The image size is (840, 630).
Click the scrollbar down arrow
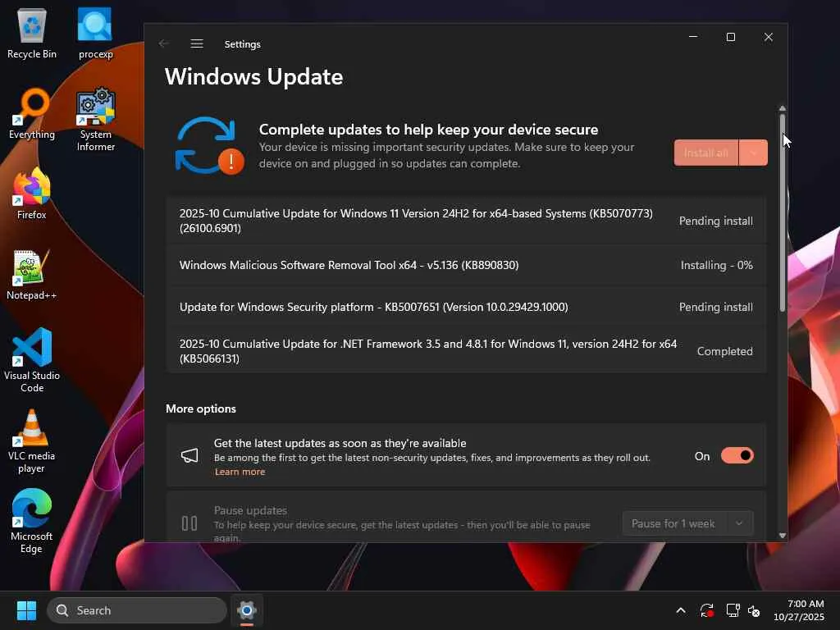point(782,535)
